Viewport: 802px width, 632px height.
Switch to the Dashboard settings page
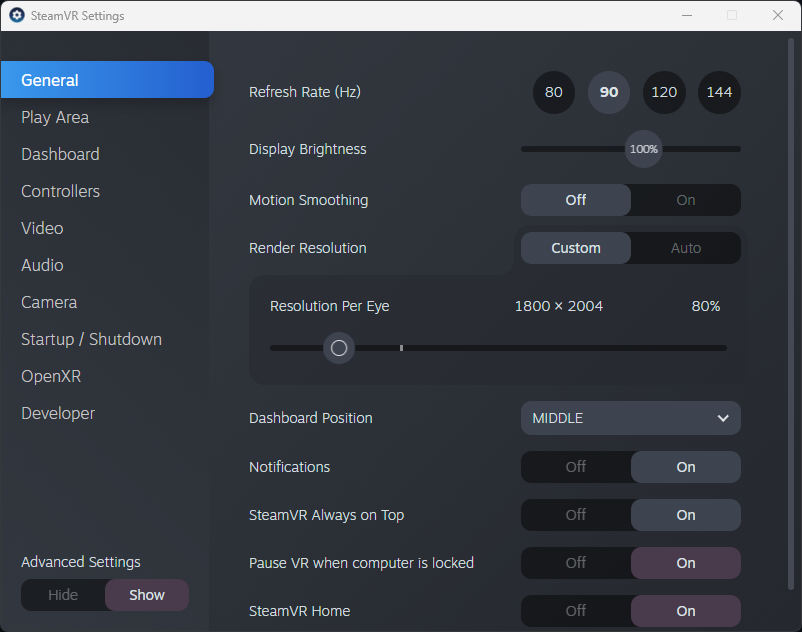[x=60, y=154]
